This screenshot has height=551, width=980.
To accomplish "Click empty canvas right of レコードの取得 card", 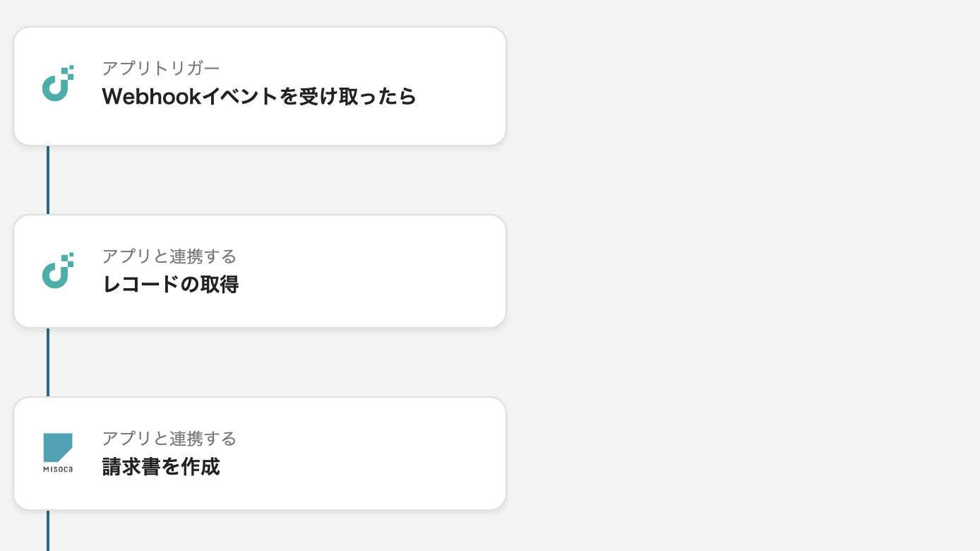I will tap(706, 271).
